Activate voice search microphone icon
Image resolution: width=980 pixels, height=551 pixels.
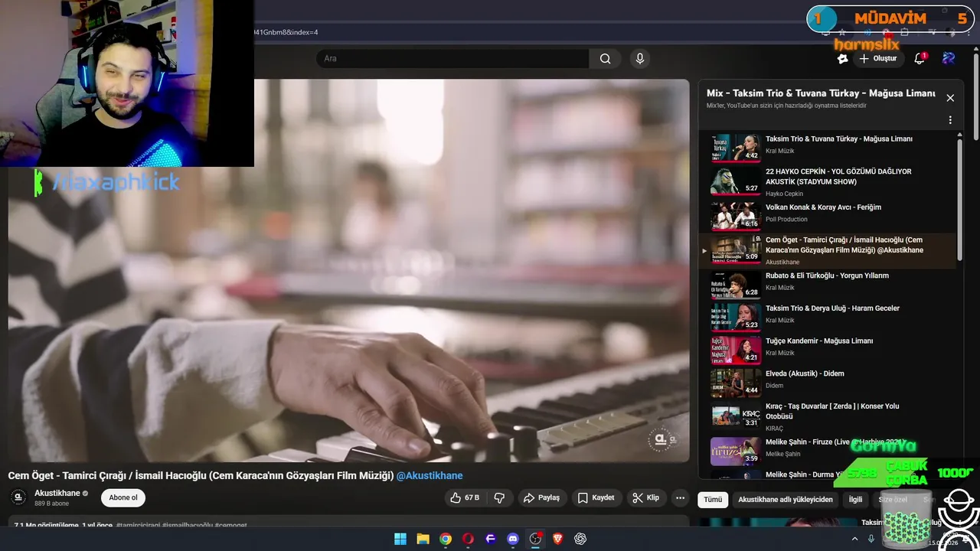click(640, 58)
